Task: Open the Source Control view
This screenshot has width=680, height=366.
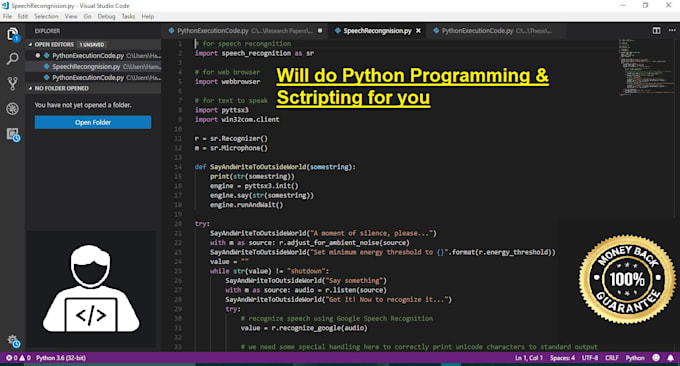Action: 13,83
